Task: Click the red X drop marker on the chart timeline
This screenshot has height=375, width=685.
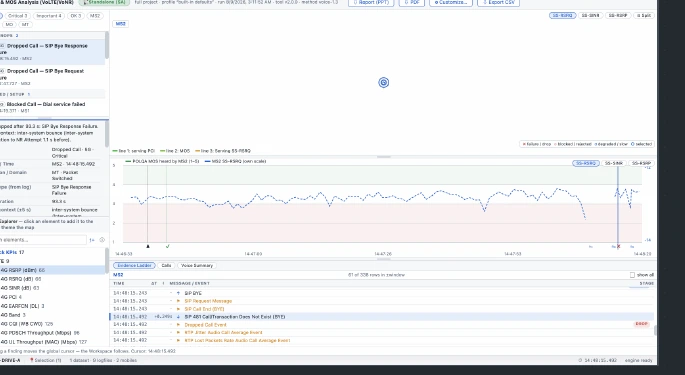Action: tap(618, 247)
